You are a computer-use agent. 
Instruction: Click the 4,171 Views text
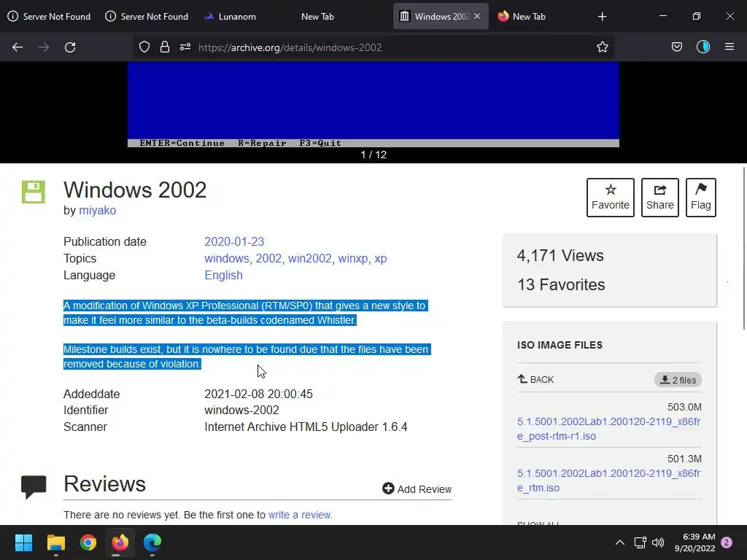pos(560,256)
